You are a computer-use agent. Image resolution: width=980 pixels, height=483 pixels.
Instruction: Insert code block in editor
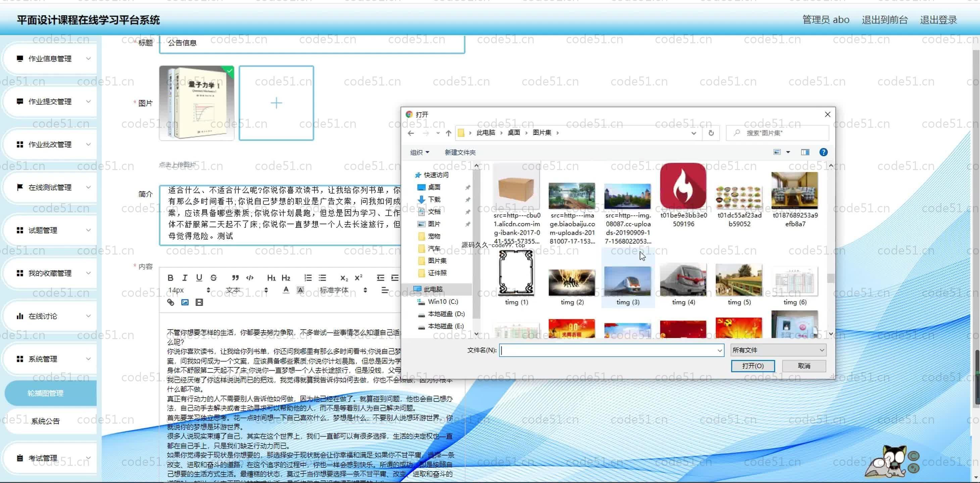[250, 278]
